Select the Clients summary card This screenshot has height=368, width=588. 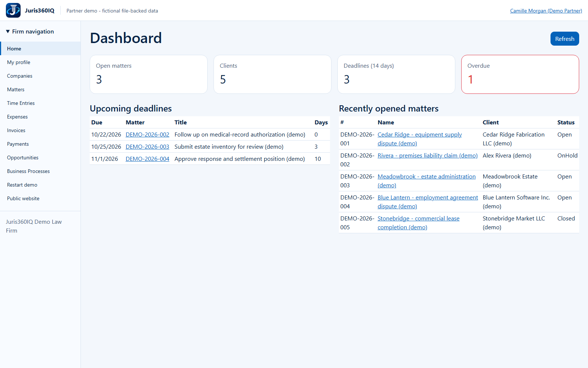[x=272, y=74]
